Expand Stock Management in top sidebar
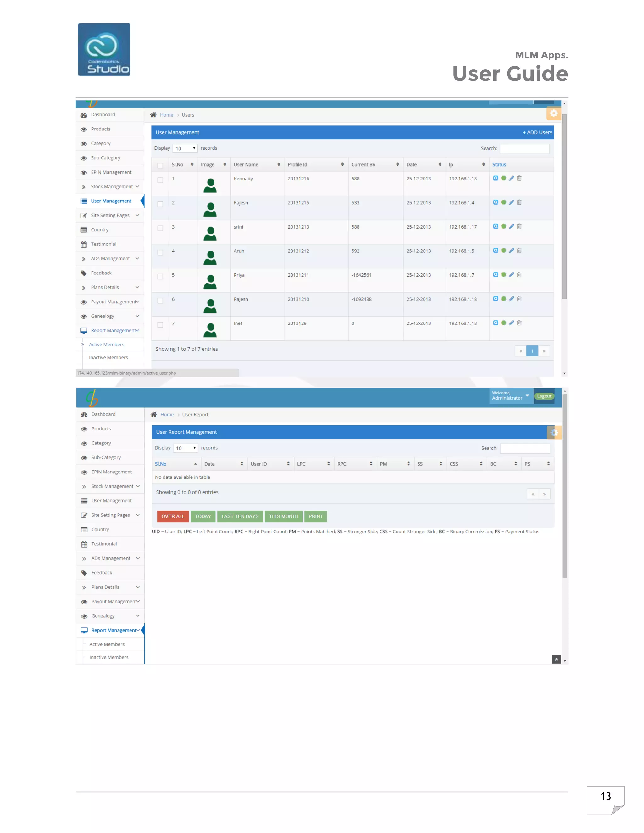Image resolution: width=644 pixels, height=833 pixels. 112,186
